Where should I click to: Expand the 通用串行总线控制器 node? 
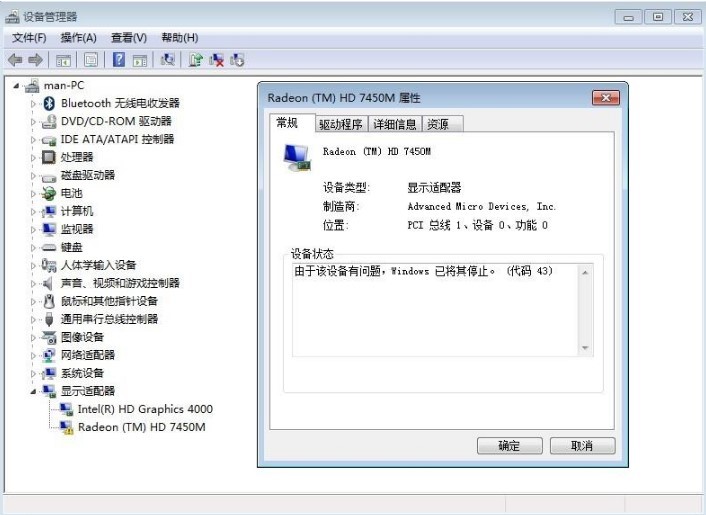[33, 320]
